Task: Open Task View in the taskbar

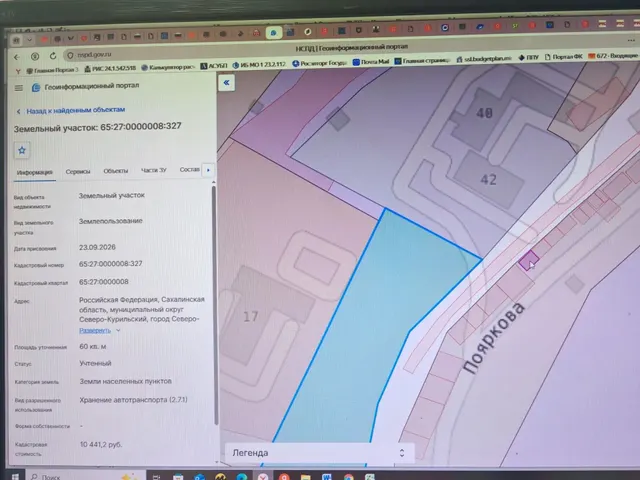Action: click(x=157, y=477)
